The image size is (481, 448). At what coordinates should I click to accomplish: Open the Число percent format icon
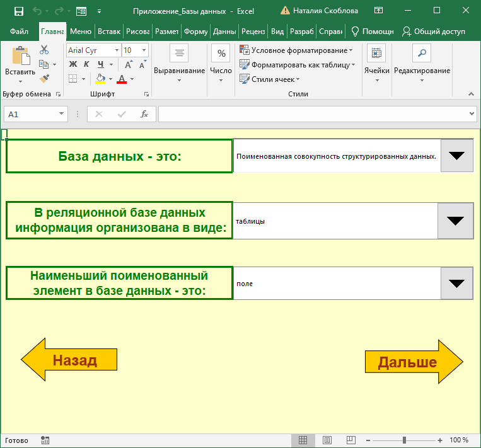click(x=221, y=54)
